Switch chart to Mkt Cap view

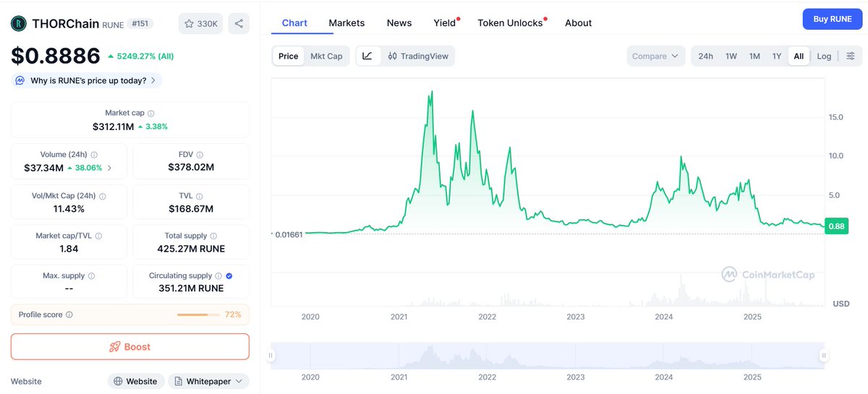[x=326, y=56]
